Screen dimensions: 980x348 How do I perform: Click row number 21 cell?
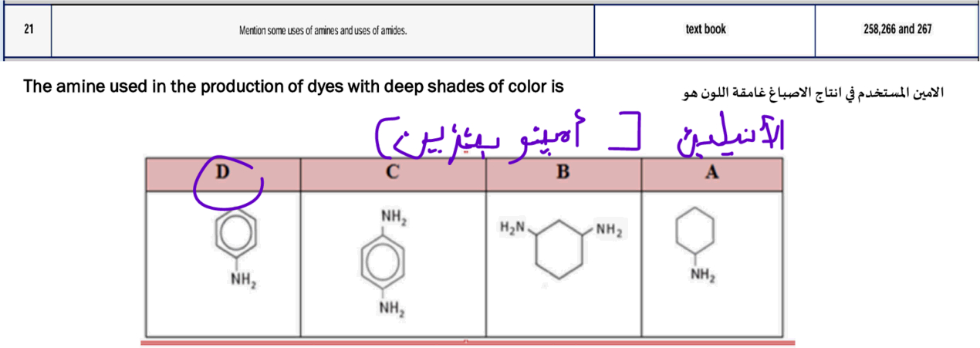[29, 31]
